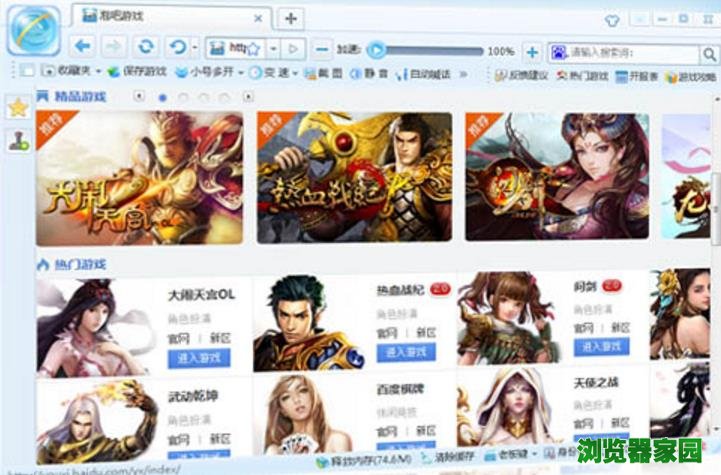Open a new tab with the plus button

291,18
